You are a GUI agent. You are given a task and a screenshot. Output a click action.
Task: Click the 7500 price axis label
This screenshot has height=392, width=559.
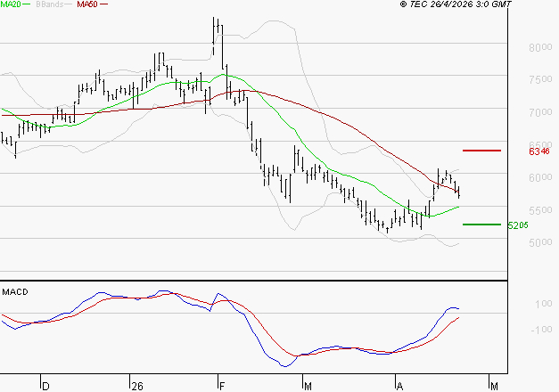tap(540, 79)
